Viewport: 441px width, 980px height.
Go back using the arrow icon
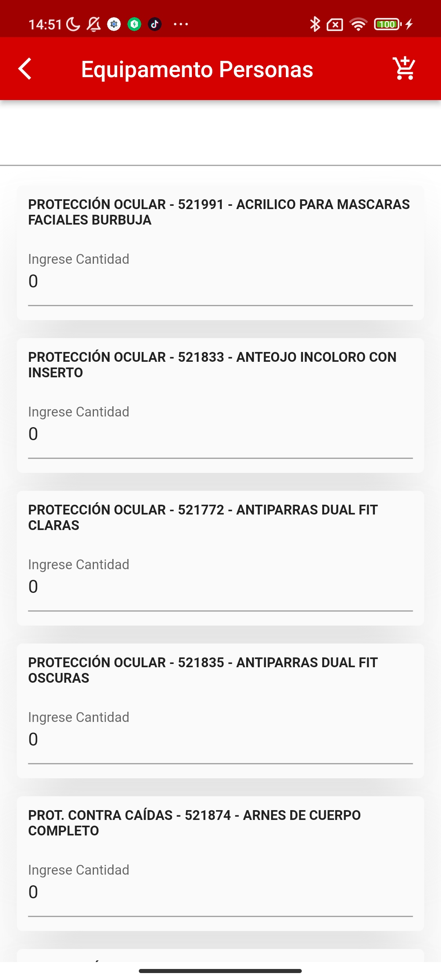click(25, 69)
